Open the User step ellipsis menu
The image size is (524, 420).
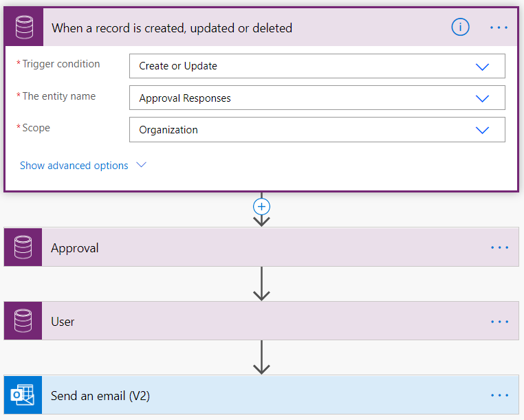point(500,322)
